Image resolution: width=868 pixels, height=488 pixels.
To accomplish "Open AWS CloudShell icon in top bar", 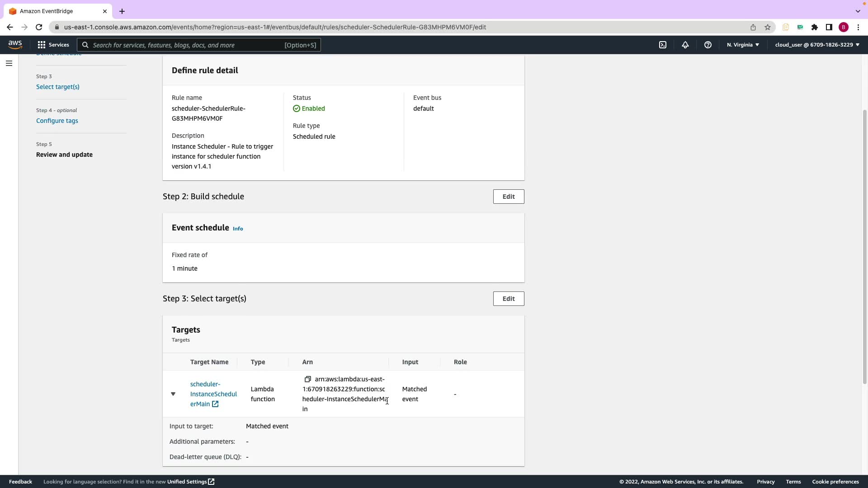I will [x=663, y=45].
